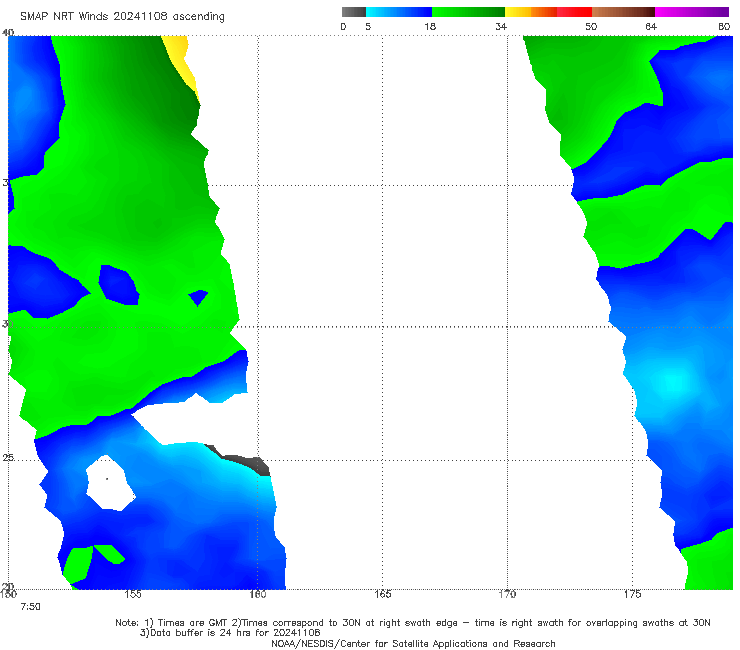Click the bright cyan wind minimum near 177E
The width and height of the screenshot is (740, 650).
click(x=672, y=380)
